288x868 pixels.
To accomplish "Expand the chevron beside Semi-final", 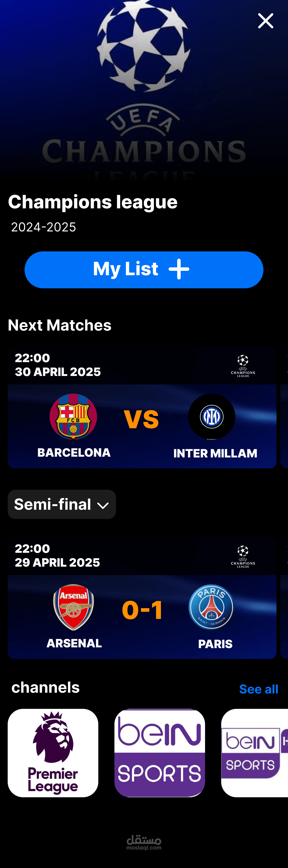I will pyautogui.click(x=103, y=506).
